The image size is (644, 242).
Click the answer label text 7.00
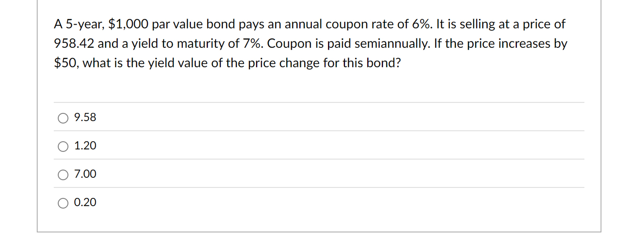tap(85, 174)
